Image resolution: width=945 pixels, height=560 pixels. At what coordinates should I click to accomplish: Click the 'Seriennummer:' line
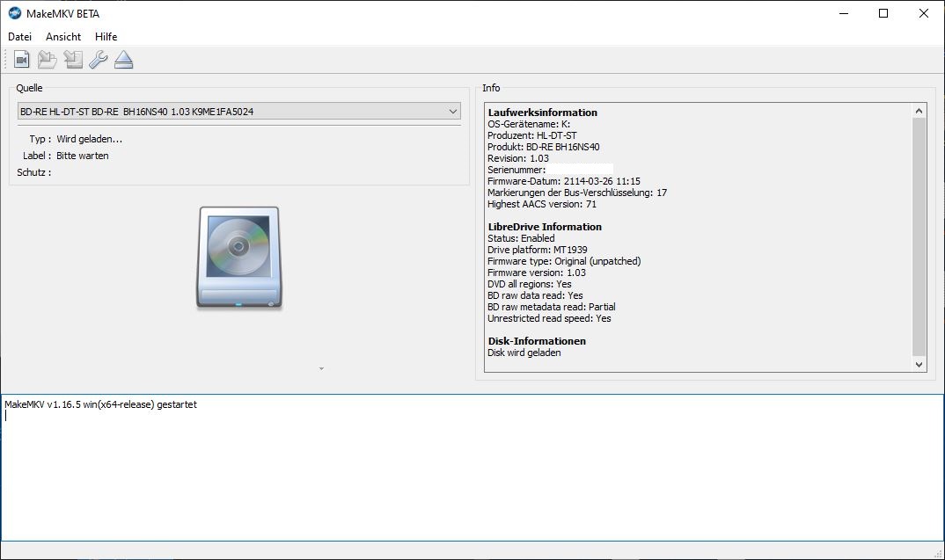coord(516,170)
